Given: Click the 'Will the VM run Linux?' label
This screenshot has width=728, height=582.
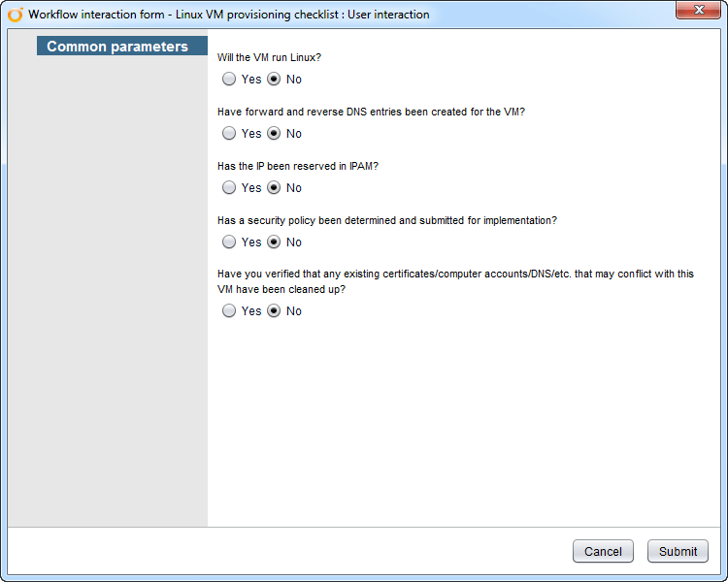Looking at the screenshot, I should pos(269,58).
